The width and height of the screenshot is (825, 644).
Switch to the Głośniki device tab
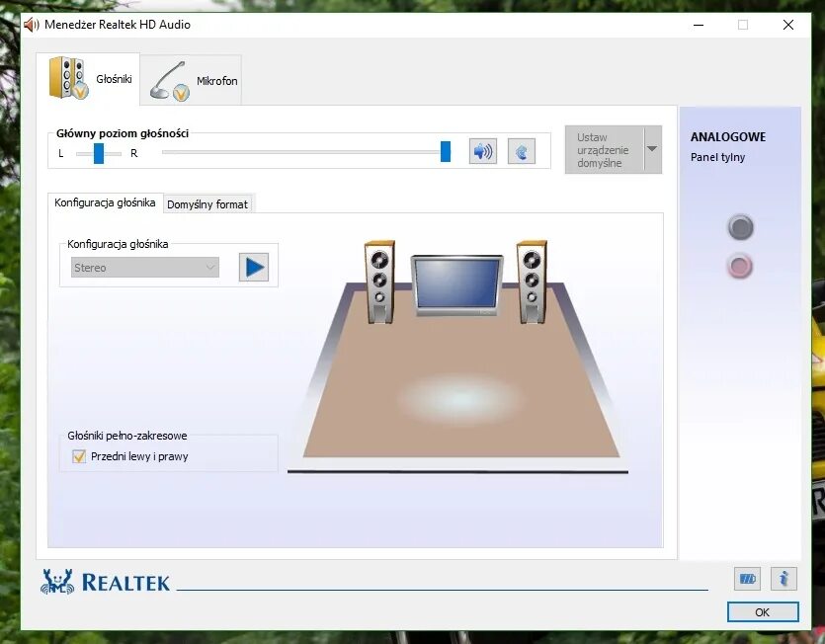[88, 79]
